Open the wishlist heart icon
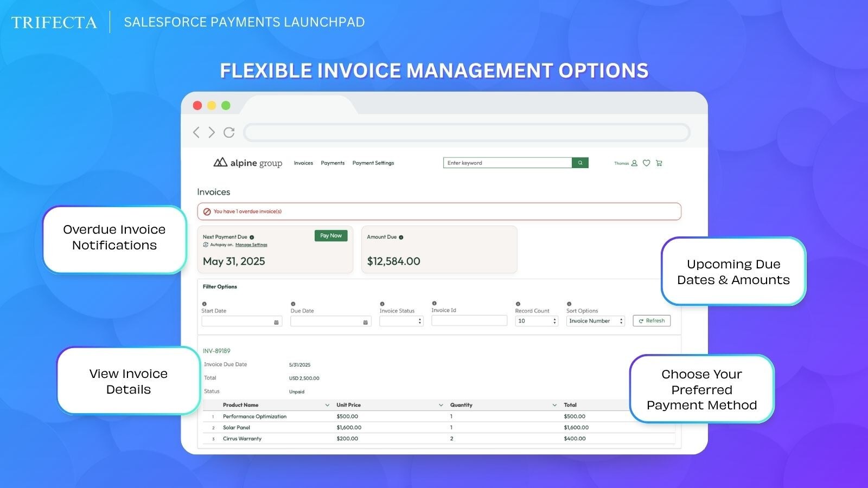The width and height of the screenshot is (868, 488). coord(646,163)
